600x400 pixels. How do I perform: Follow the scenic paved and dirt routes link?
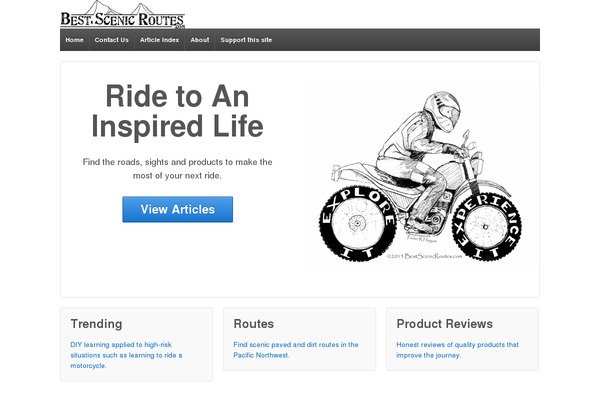tap(296, 350)
